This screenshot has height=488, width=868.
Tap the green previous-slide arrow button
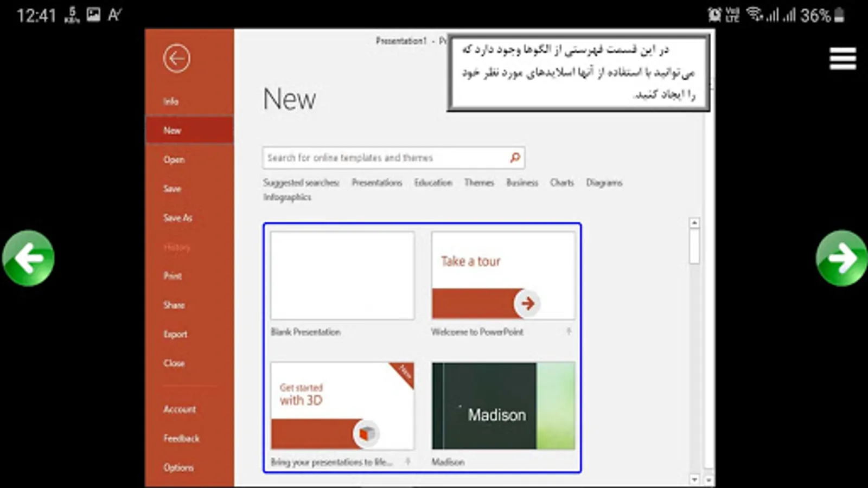[28, 258]
